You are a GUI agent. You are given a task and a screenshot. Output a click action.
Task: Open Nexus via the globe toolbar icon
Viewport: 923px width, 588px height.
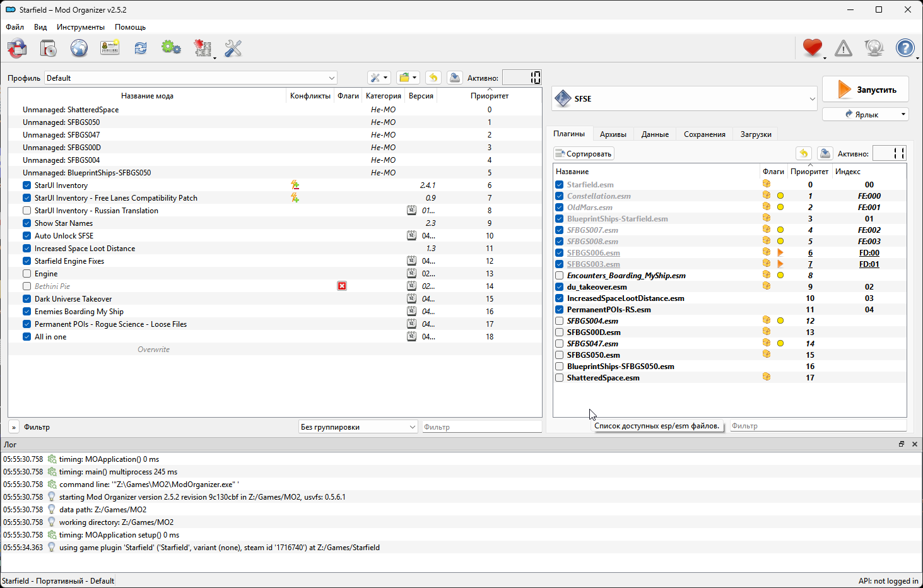[x=79, y=49]
